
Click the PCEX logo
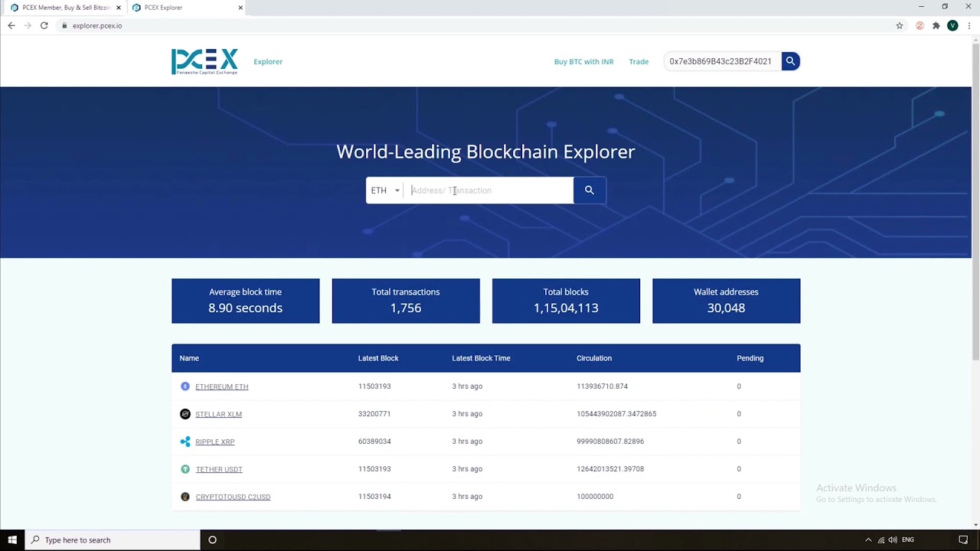click(204, 61)
